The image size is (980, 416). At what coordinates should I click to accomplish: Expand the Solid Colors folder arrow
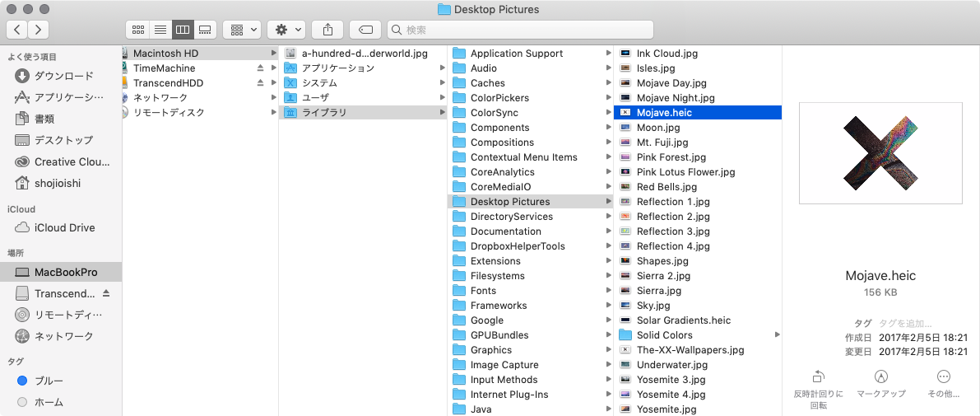coord(778,335)
